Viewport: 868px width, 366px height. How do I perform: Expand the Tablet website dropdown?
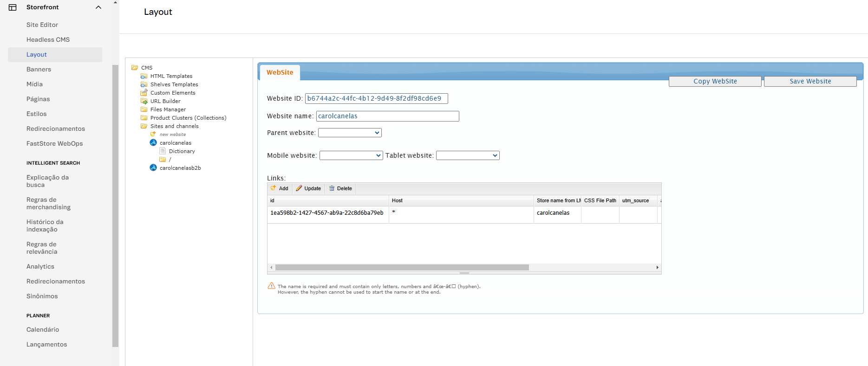467,155
